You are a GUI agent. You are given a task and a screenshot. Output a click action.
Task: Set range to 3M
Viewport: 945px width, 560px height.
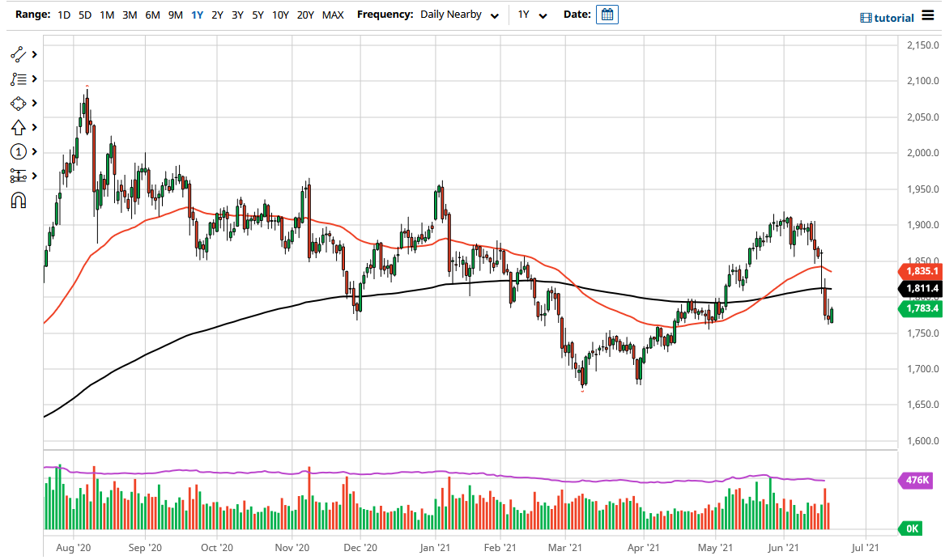point(130,15)
